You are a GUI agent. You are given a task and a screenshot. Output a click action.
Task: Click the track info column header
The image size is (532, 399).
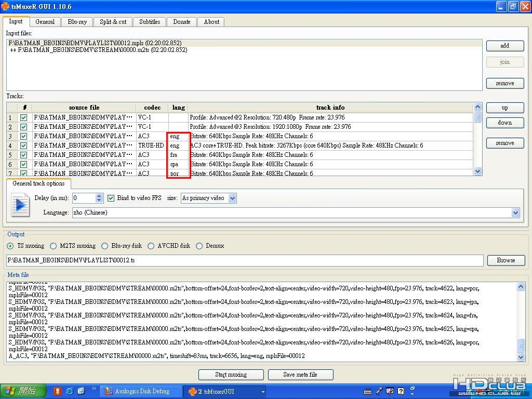point(330,108)
